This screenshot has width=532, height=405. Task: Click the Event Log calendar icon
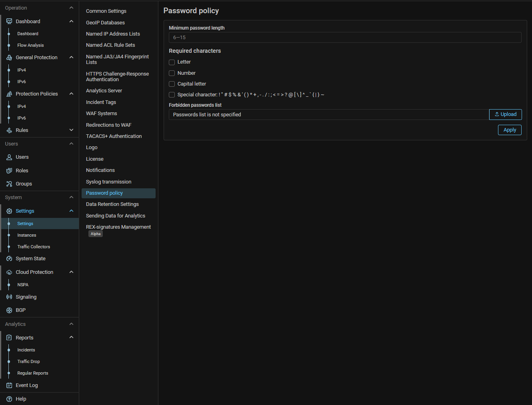click(9, 385)
